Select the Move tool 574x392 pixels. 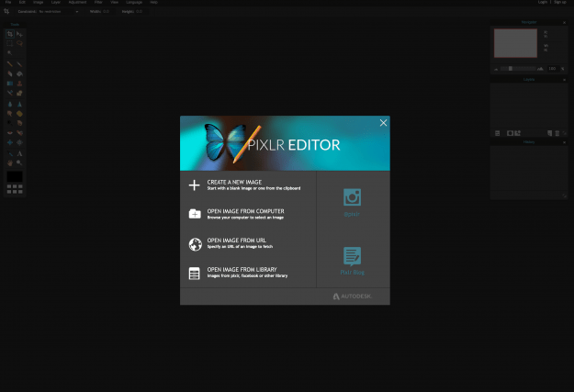(x=20, y=34)
